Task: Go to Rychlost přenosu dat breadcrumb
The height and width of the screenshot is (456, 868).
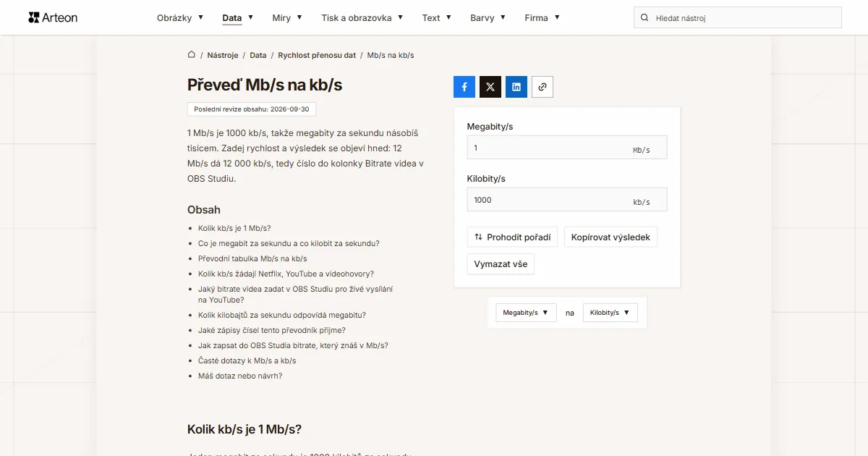Action: [317, 55]
